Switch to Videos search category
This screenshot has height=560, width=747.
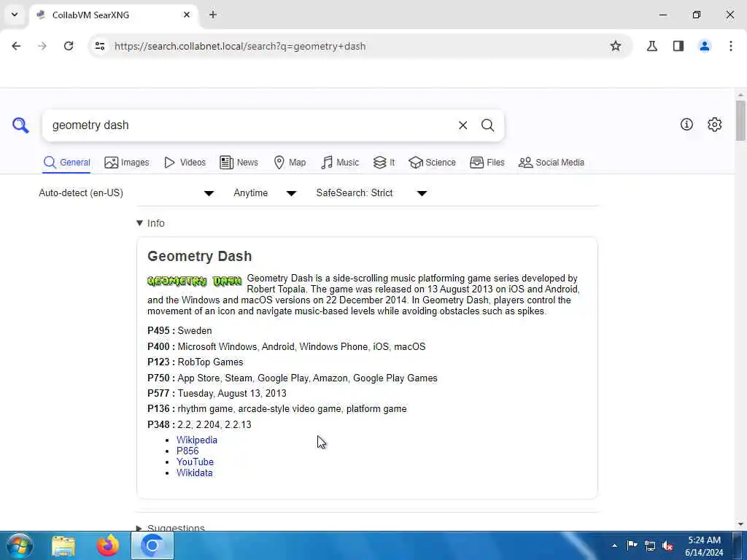[185, 163]
